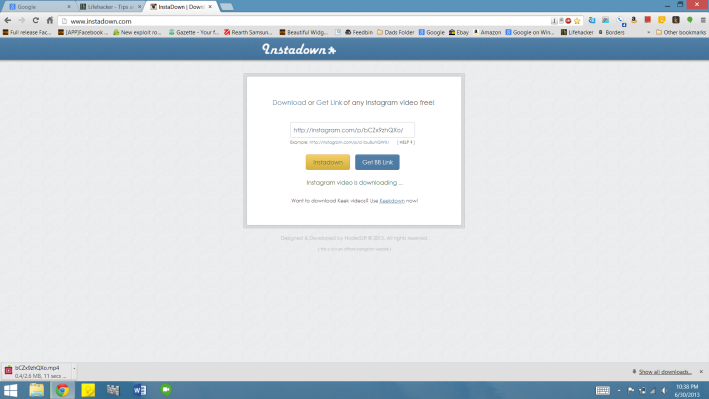
Task: Click the HELP link under the field
Action: pyautogui.click(x=406, y=142)
